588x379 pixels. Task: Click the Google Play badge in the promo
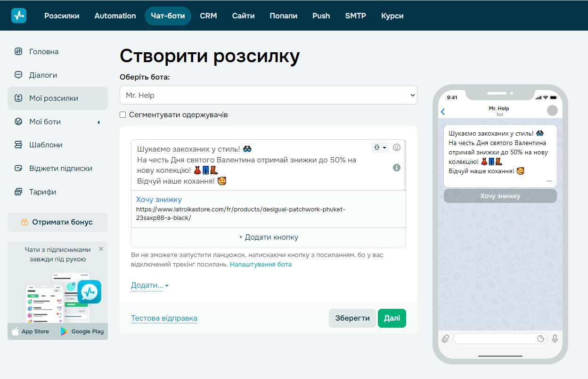pos(82,331)
